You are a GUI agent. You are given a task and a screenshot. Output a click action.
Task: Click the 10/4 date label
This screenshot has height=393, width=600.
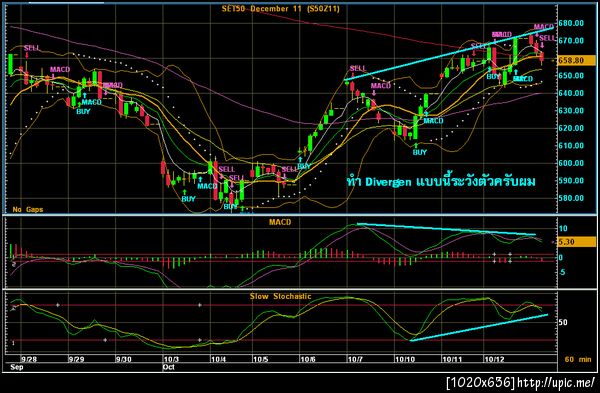click(x=218, y=359)
